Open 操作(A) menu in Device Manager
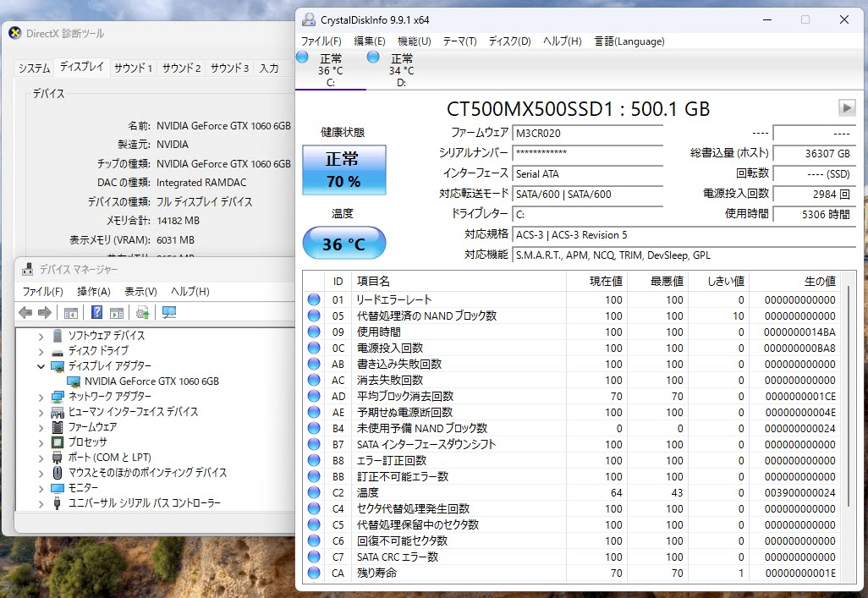The width and height of the screenshot is (868, 598). tap(94, 291)
